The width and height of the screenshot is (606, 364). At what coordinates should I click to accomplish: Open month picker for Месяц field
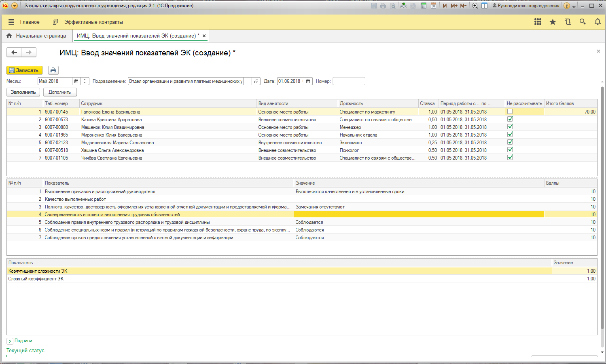(x=76, y=81)
